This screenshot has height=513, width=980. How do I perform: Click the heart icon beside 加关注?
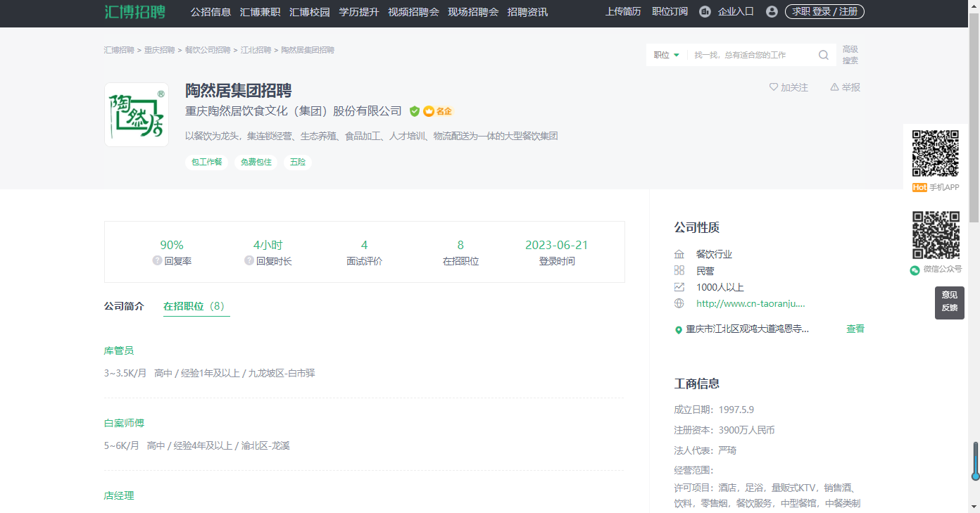click(x=774, y=87)
